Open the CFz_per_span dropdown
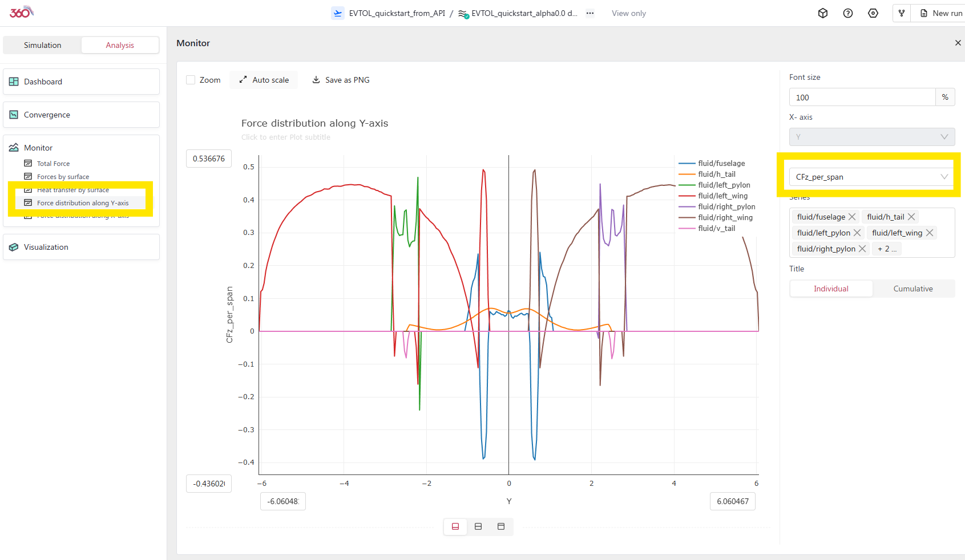965x560 pixels. (x=871, y=177)
